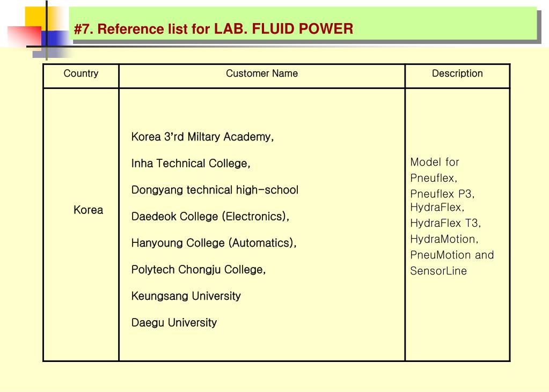Screen dimensions: 549x392
Task: Click the 'Korea' country cell
Action: (x=88, y=210)
